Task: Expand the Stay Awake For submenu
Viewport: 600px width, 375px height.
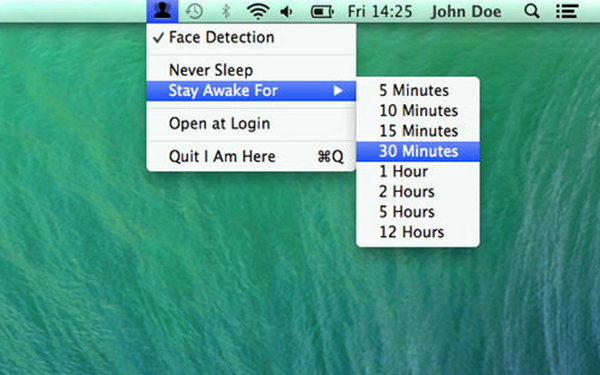Action: (x=251, y=91)
